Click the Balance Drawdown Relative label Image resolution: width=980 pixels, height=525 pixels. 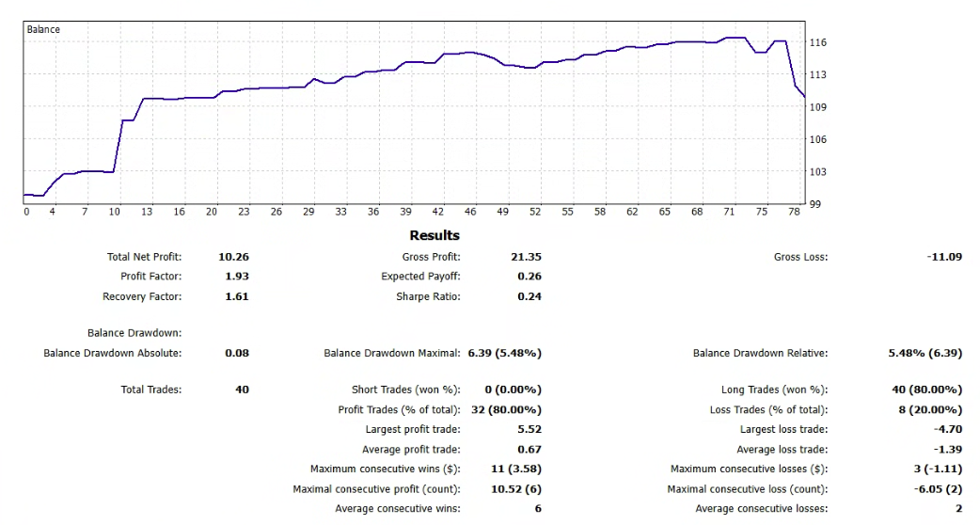point(760,354)
